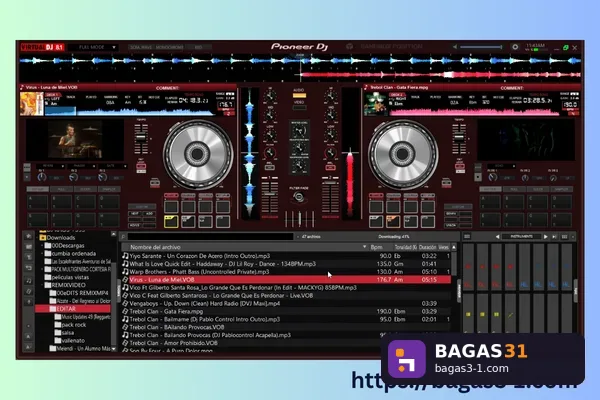Toggle left channel PFL headphone button
Viewport: 600px width, 400px height.
[269, 167]
